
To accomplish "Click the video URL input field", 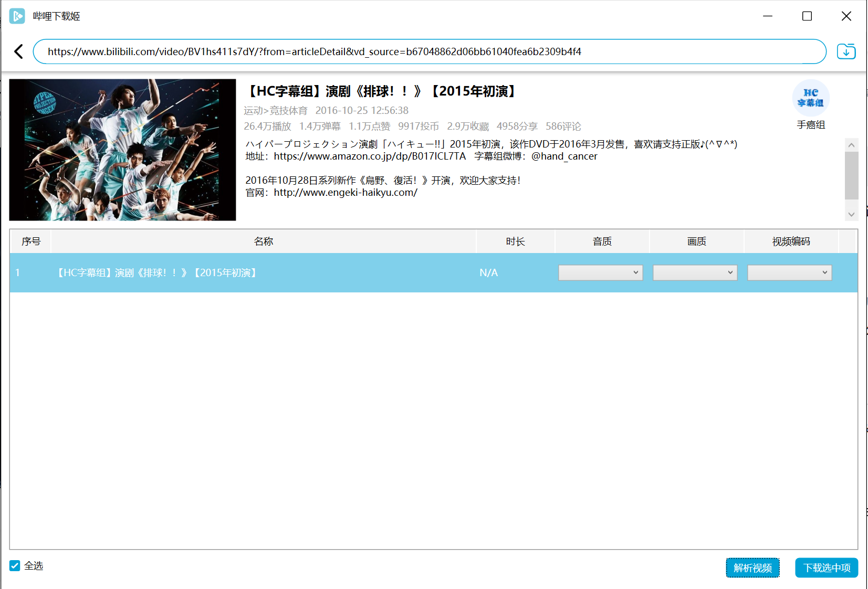I will click(x=430, y=51).
